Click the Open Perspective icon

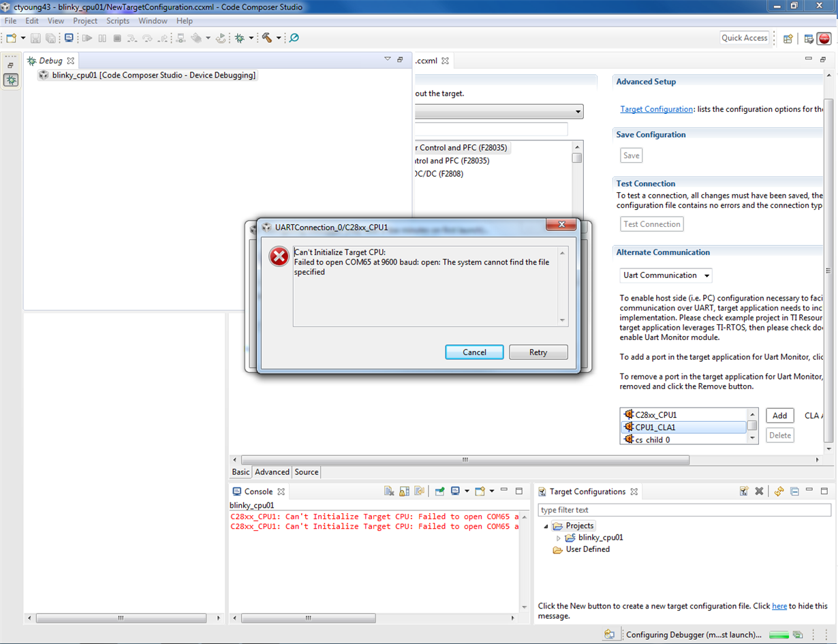point(788,39)
